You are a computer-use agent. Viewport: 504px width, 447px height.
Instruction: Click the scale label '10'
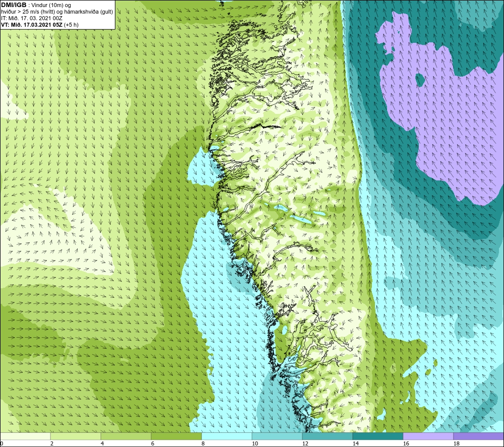point(255,443)
